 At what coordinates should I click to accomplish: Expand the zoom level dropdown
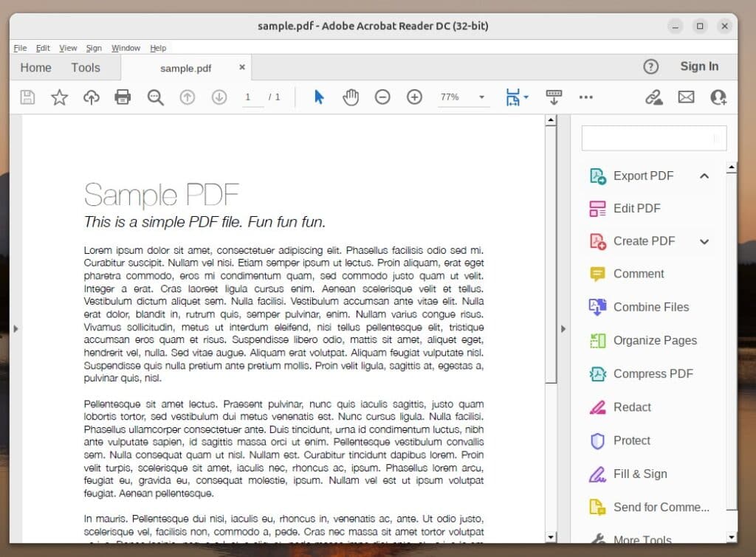tap(482, 97)
